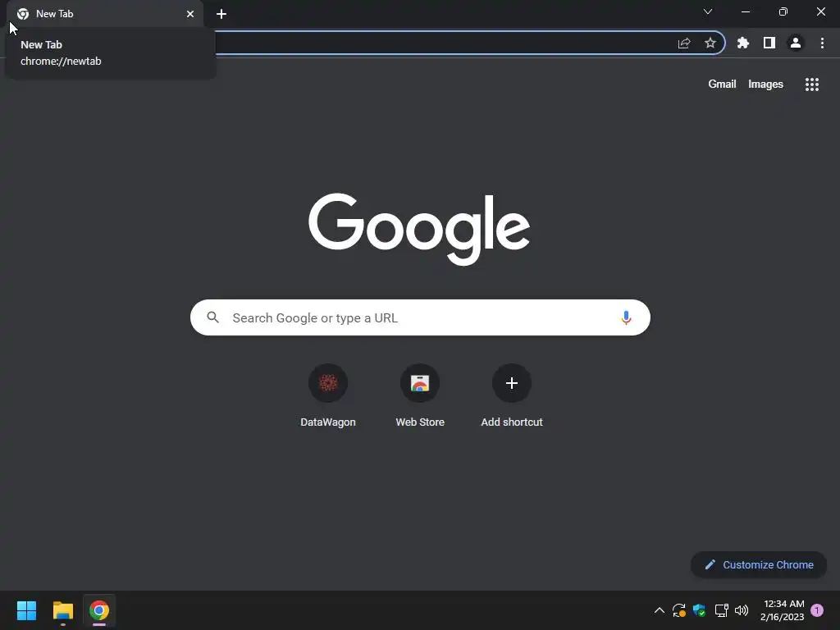
Task: Click the Customize Chrome button
Action: point(759,564)
